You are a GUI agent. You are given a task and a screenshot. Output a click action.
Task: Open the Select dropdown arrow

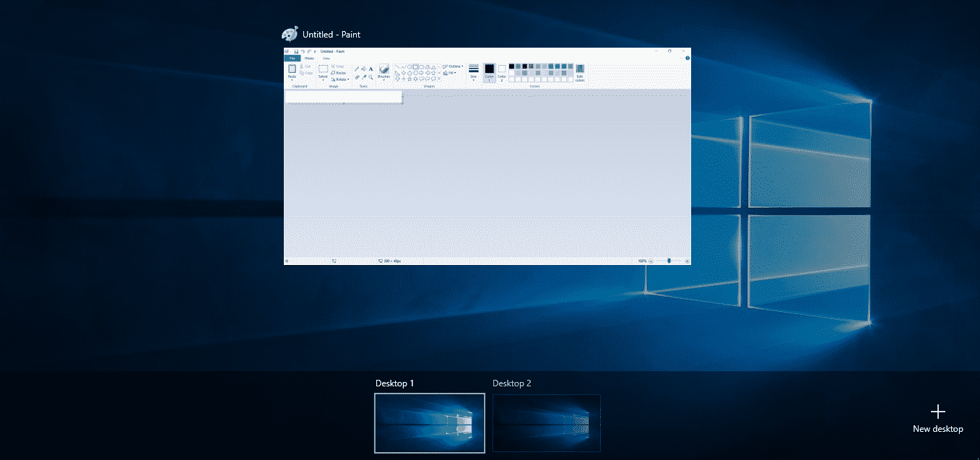pos(323,79)
